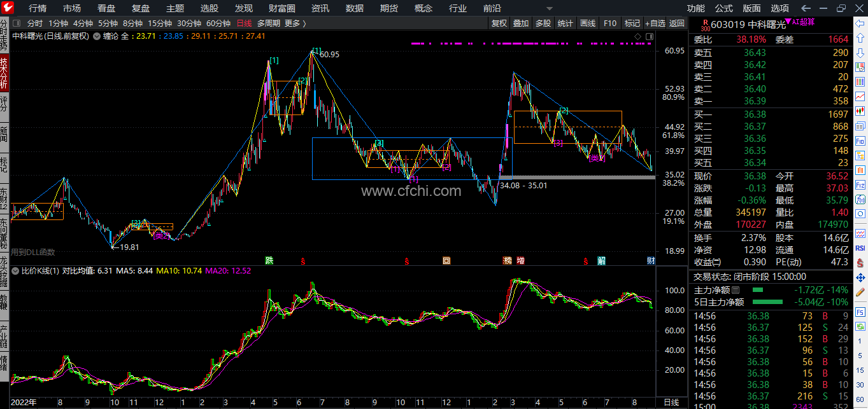Viewport: 868px width, 409px height.
Task: Click the 统计 button
Action: 566,24
